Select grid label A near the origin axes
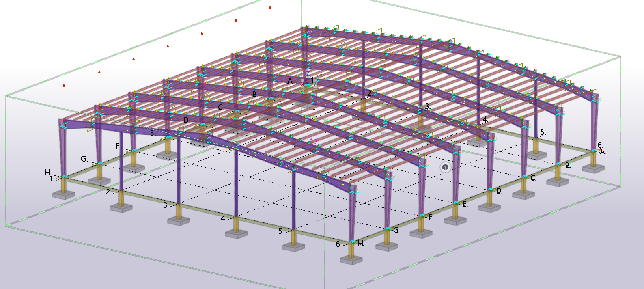Image resolution: width=644 pixels, height=289 pixels. click(x=290, y=81)
